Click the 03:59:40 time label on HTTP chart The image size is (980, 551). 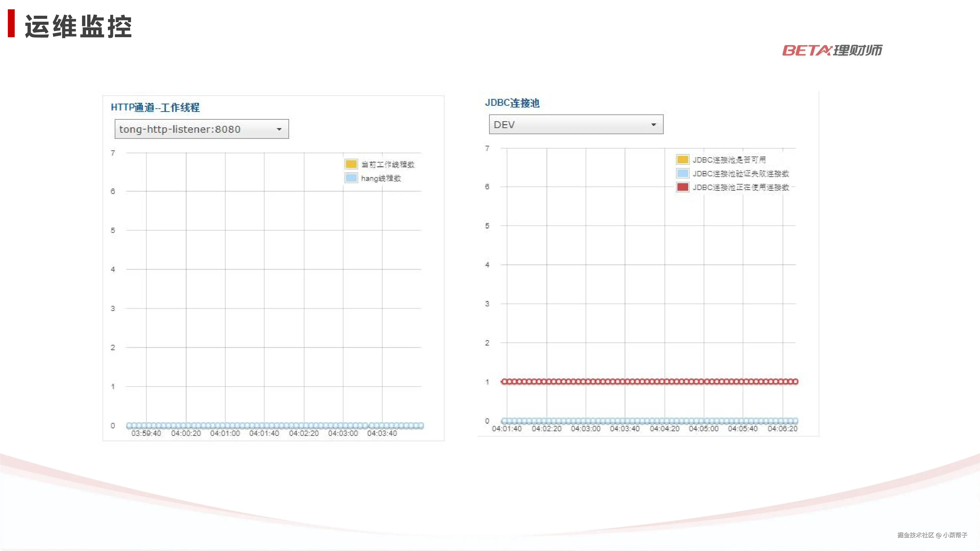146,433
